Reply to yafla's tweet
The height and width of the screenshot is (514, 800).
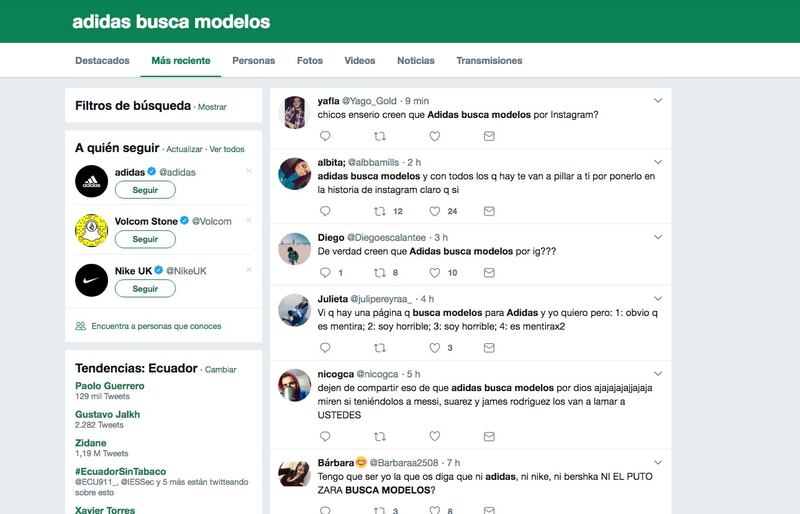[x=325, y=136]
